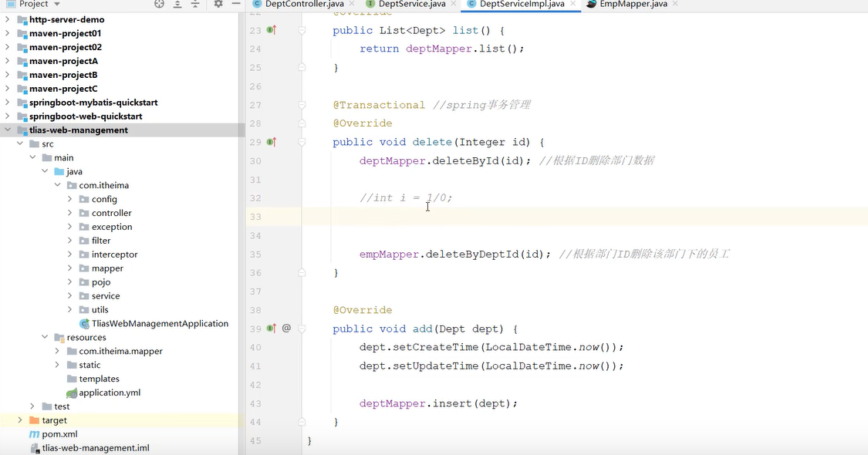
Task: Switch to DeptService.java tab
Action: (x=412, y=4)
